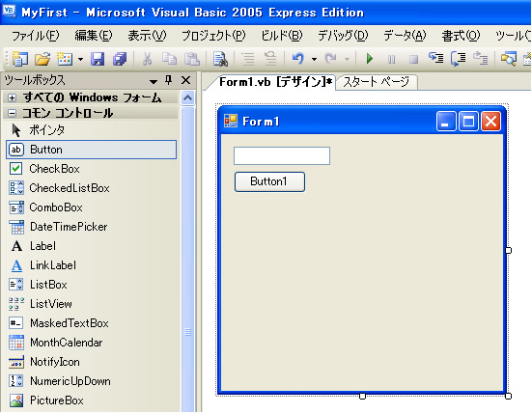Screen dimensions: 532x414
Task: Switch to the スタート ページ tab
Action: click(x=376, y=82)
